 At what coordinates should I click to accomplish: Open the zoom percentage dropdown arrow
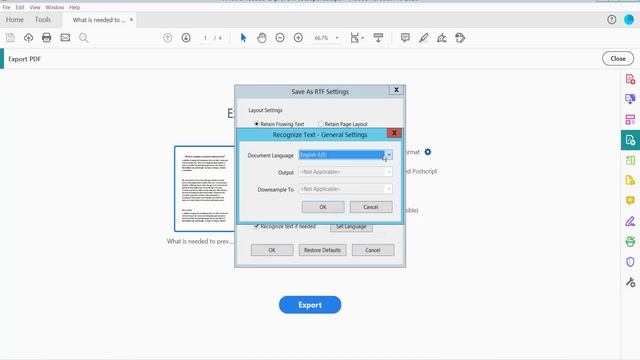pyautogui.click(x=337, y=38)
